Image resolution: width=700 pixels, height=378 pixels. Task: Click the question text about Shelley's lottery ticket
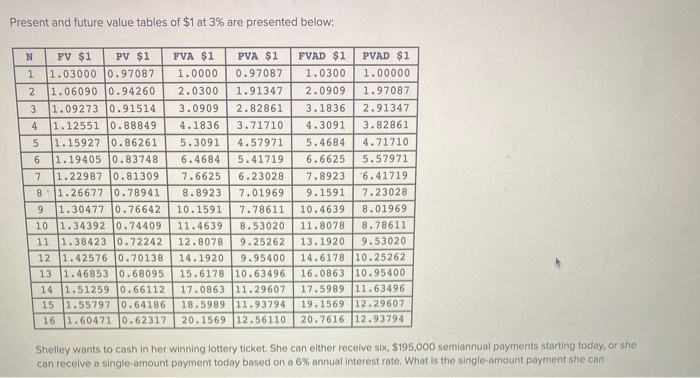[x=336, y=354]
